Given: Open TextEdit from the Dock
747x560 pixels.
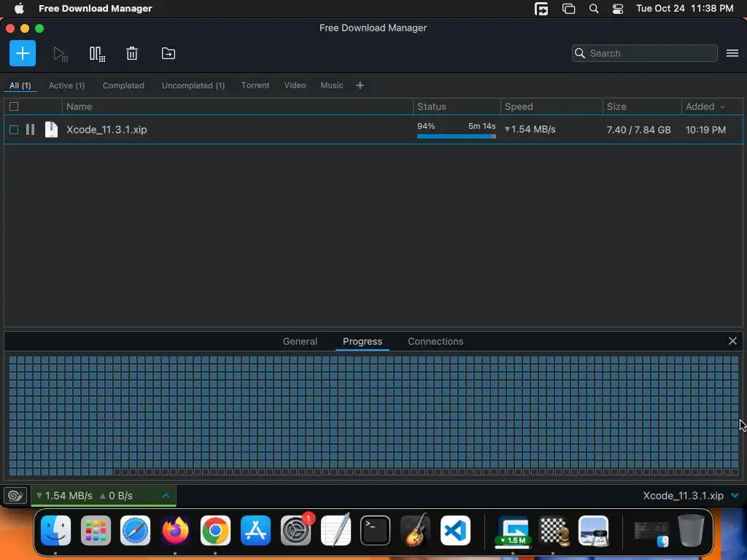Looking at the screenshot, I should click(x=336, y=529).
